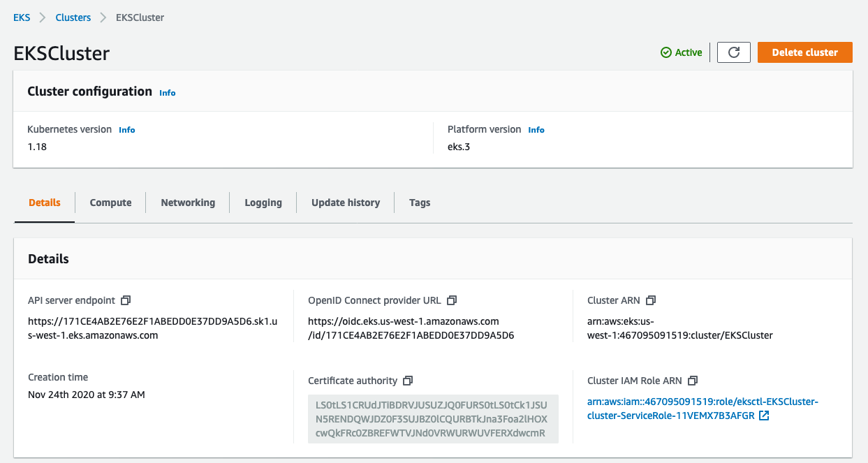Screen dimensions: 868x463
Task: Copy the OpenID Connect provider URL
Action: pos(452,300)
